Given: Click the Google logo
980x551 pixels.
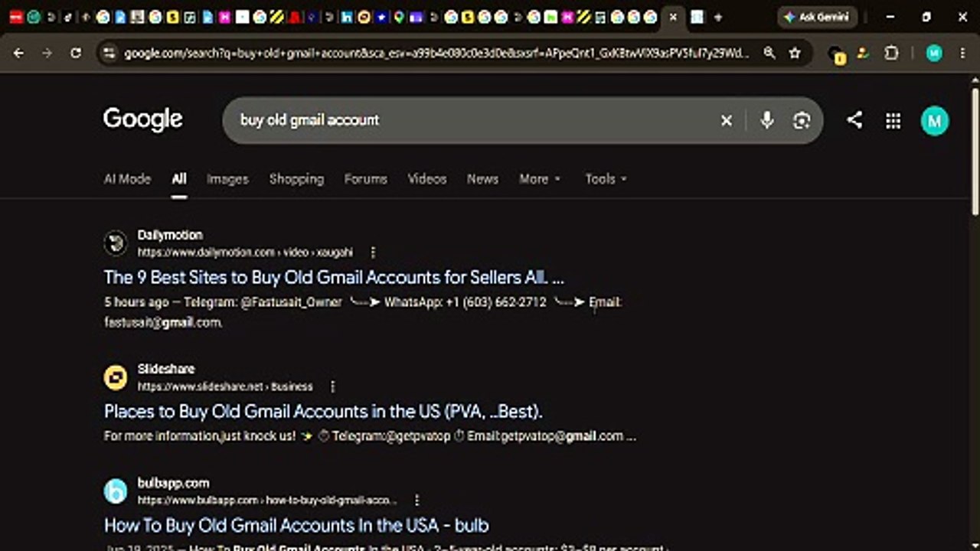Looking at the screenshot, I should 143,119.
